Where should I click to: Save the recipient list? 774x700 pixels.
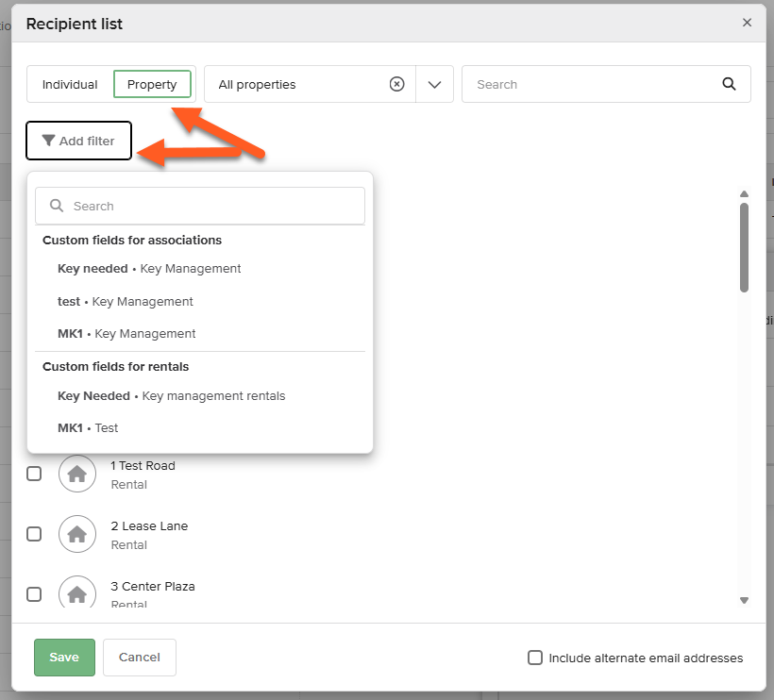[x=64, y=658]
